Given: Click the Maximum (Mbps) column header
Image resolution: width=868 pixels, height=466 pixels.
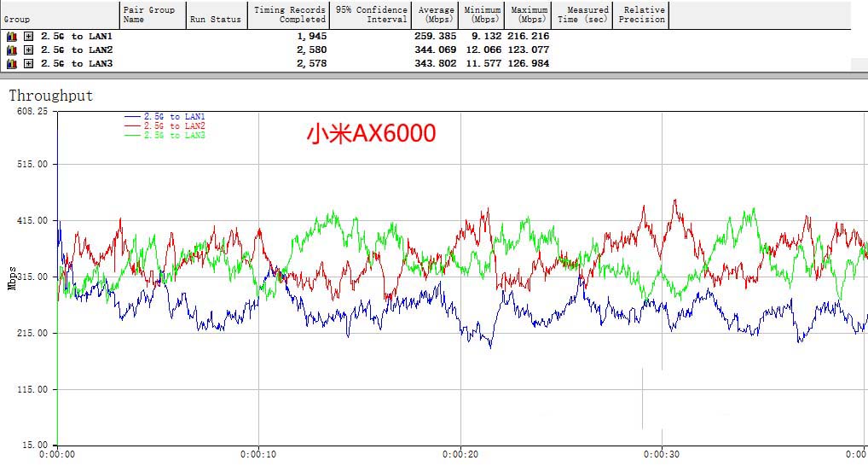Looking at the screenshot, I should pyautogui.click(x=528, y=15).
